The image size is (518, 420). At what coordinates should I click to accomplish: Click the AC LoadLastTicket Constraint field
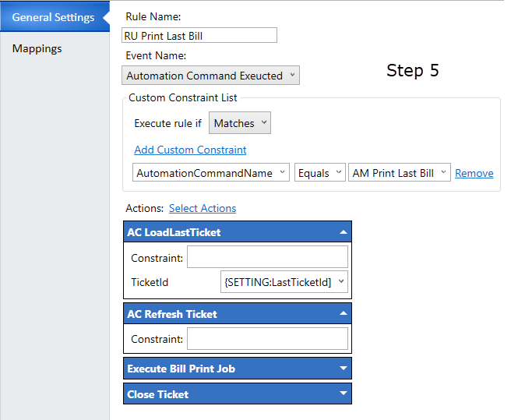(267, 257)
